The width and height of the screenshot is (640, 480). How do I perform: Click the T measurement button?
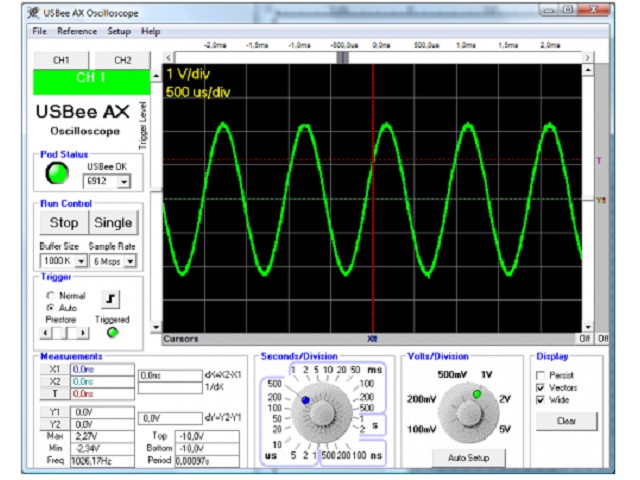click(x=55, y=394)
